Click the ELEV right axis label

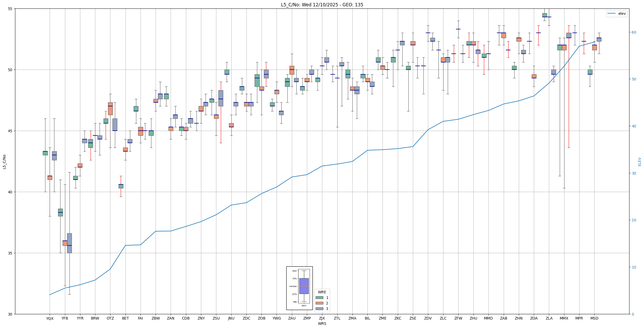pyautogui.click(x=640, y=162)
